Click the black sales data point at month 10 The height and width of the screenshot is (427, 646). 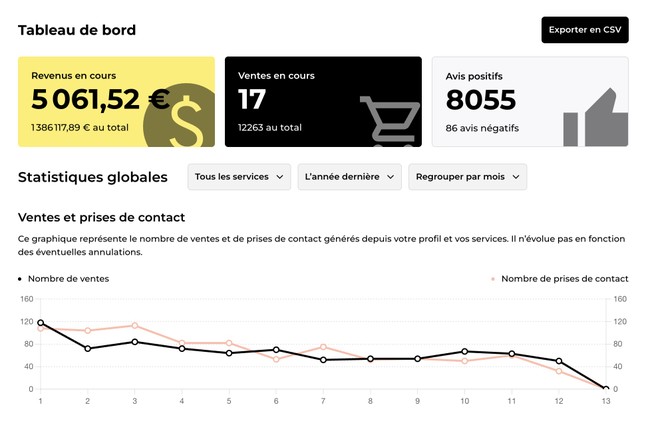click(464, 352)
